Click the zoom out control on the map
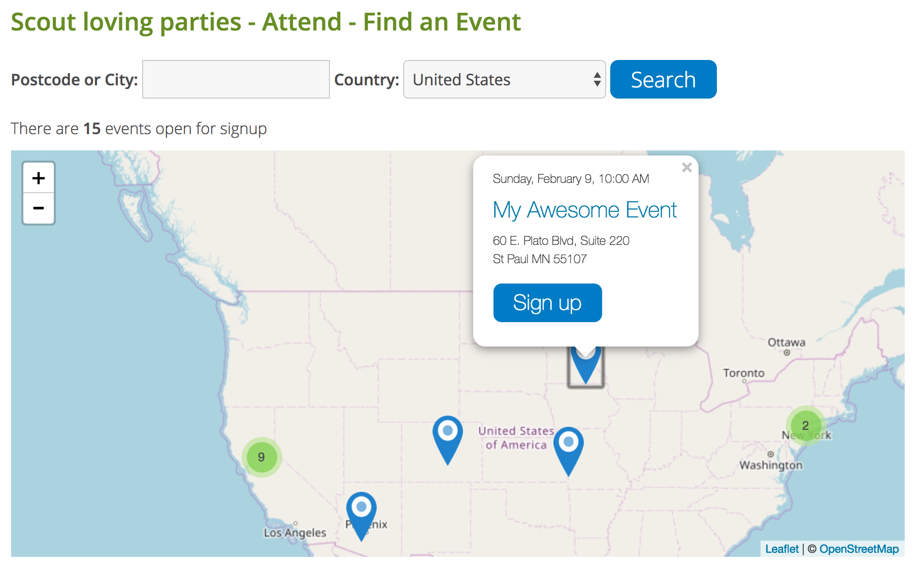924x564 pixels. pos(38,208)
